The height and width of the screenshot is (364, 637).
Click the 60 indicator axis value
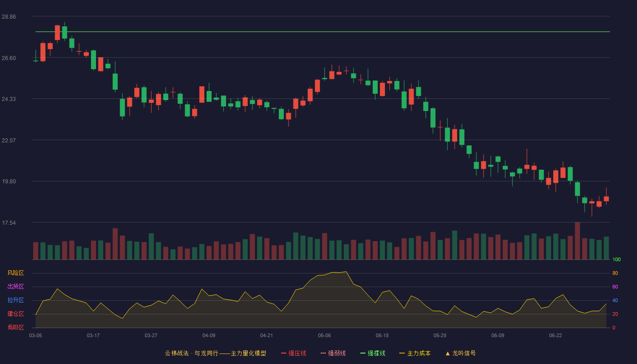pyautogui.click(x=615, y=287)
